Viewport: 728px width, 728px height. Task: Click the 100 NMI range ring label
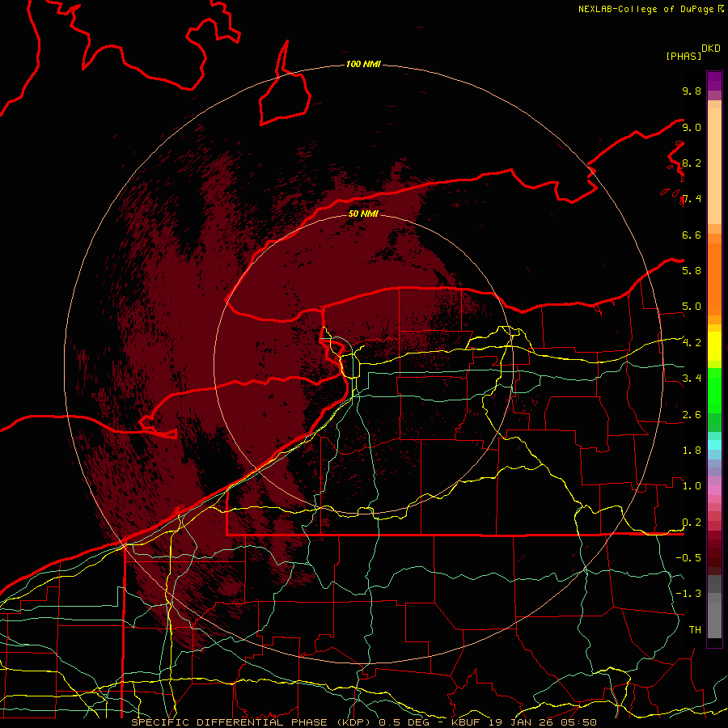coord(363,64)
